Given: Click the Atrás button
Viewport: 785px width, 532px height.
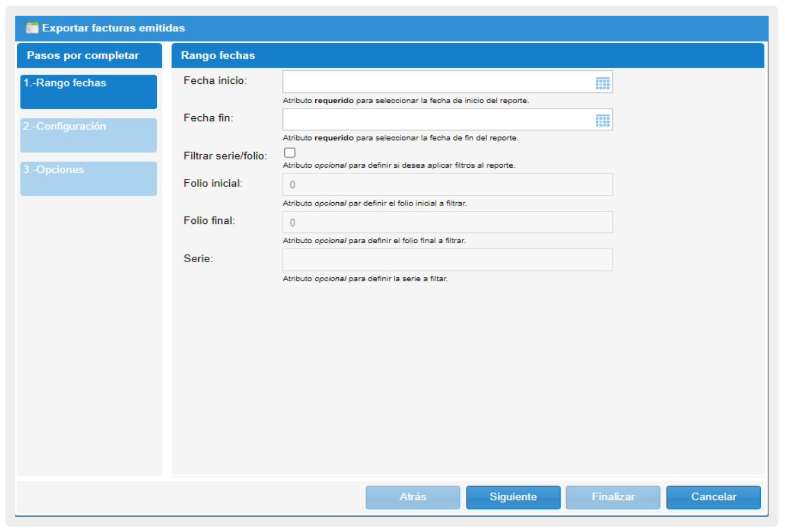Looking at the screenshot, I should point(413,497).
